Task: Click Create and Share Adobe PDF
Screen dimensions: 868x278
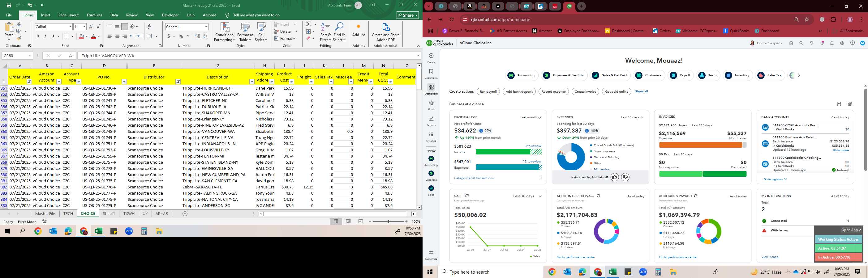Action: 385,32
